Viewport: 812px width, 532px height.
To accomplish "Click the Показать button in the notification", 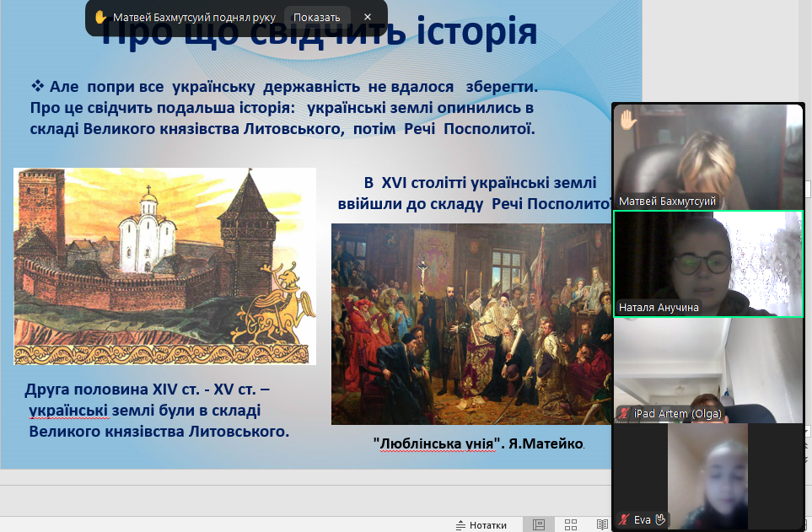I will point(316,18).
